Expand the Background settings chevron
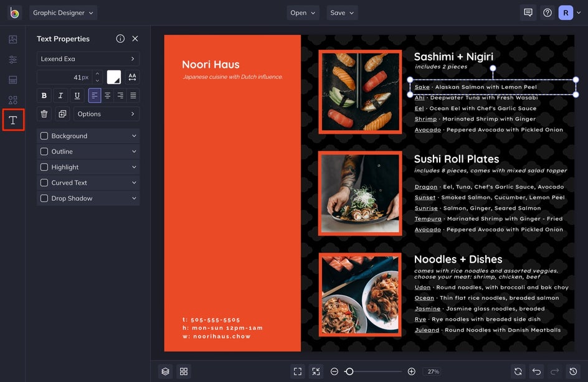588x382 pixels. tap(134, 136)
